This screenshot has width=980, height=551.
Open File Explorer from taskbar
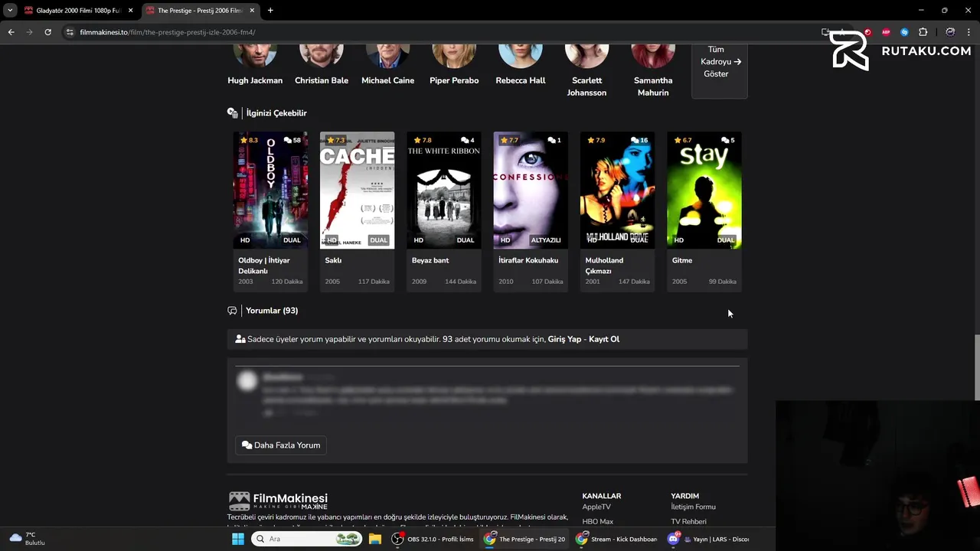(375, 539)
